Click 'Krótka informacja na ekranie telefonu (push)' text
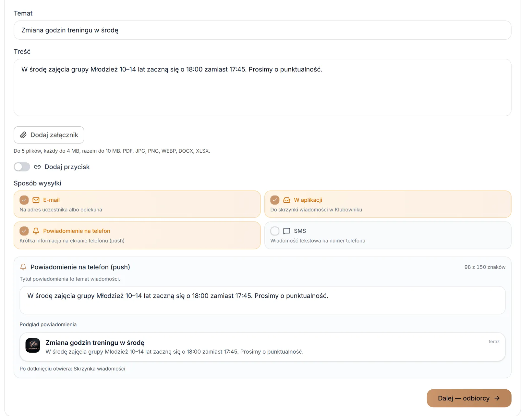The width and height of the screenshot is (532, 416). pyautogui.click(x=72, y=241)
